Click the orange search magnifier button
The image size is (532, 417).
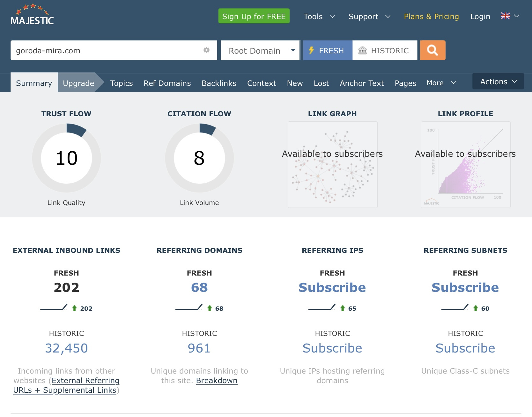[x=432, y=50]
